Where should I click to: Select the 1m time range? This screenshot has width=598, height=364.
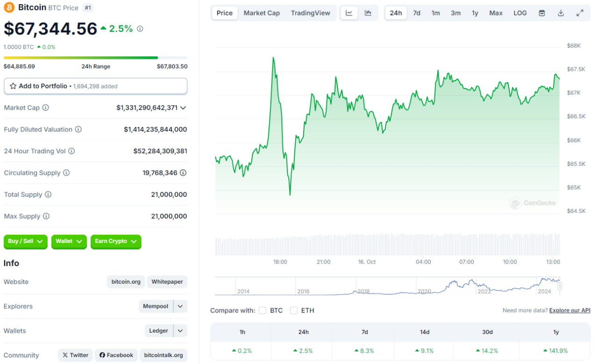(x=435, y=13)
